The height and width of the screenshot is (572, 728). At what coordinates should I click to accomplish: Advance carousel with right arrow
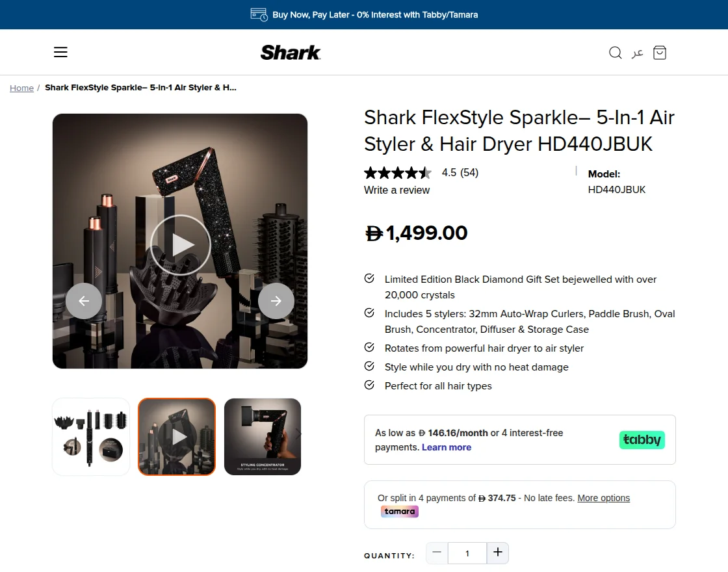point(276,300)
